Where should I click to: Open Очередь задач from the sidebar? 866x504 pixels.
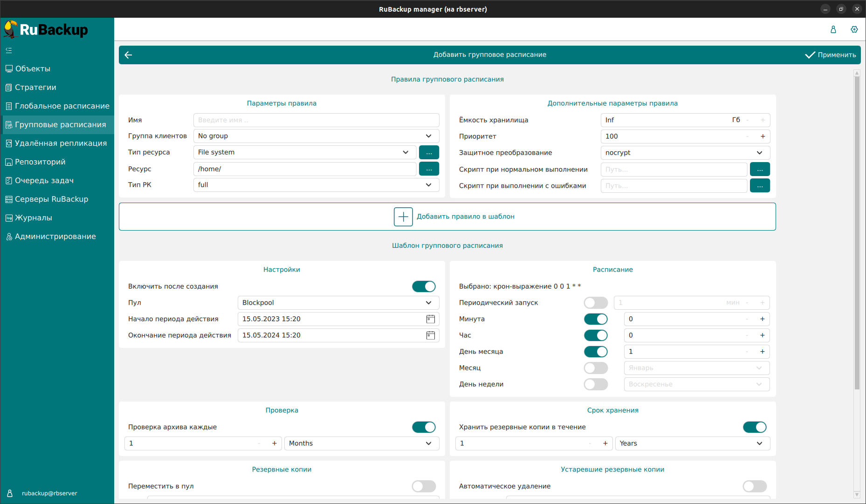coord(44,181)
